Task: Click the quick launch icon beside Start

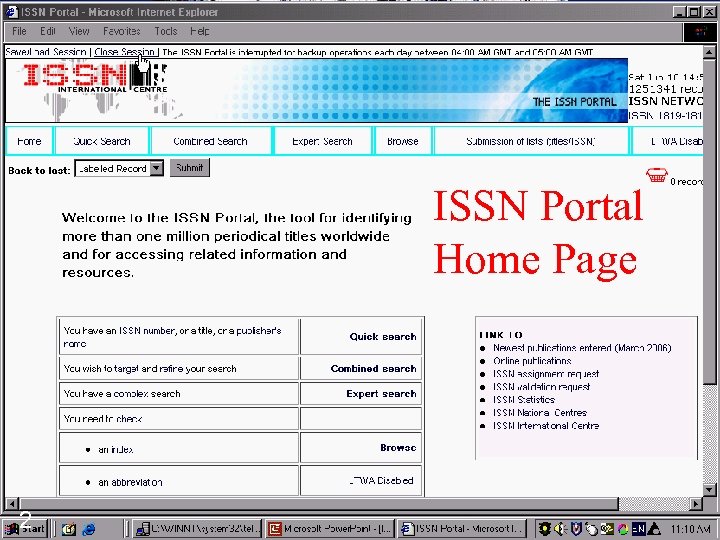Action: [69, 529]
